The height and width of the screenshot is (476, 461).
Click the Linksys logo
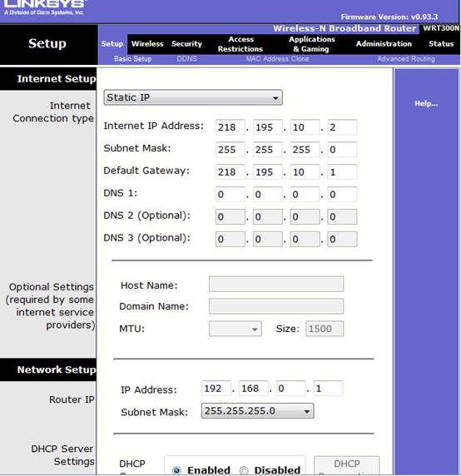pyautogui.click(x=45, y=7)
